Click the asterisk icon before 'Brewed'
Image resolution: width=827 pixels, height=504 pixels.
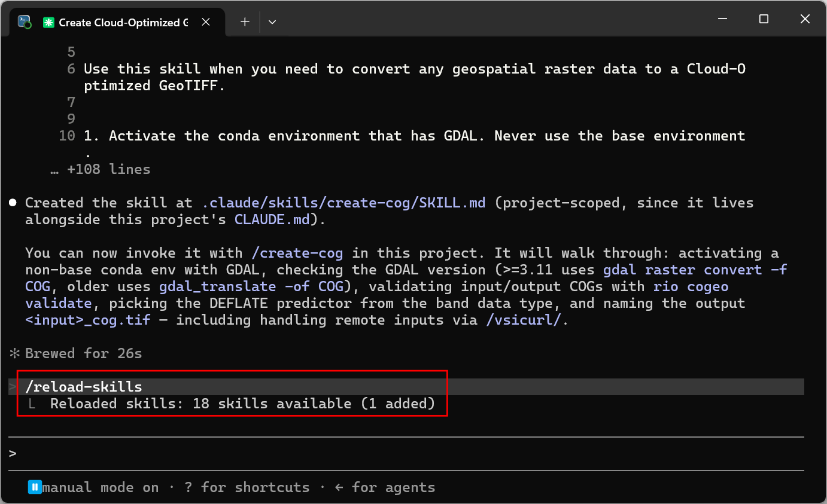coord(14,353)
